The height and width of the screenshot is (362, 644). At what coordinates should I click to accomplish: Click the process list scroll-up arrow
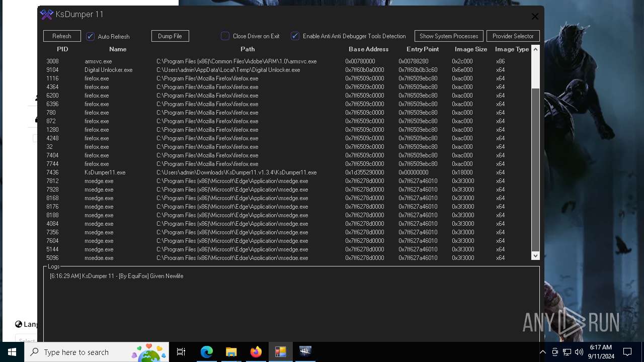point(535,49)
